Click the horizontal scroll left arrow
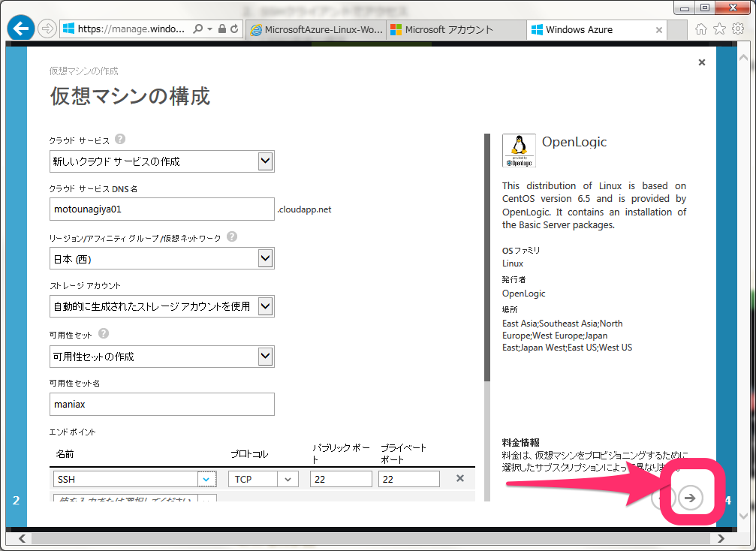The image size is (756, 551). (x=22, y=538)
